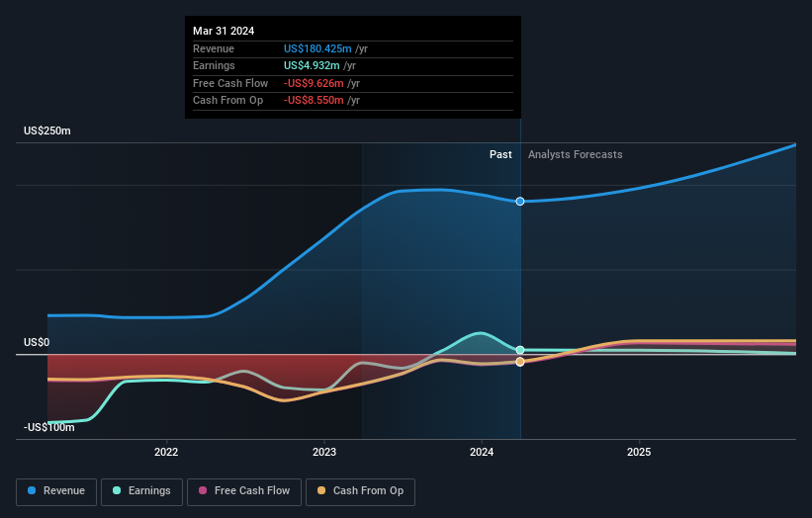Click the Analysts Forecasts label

click(576, 154)
